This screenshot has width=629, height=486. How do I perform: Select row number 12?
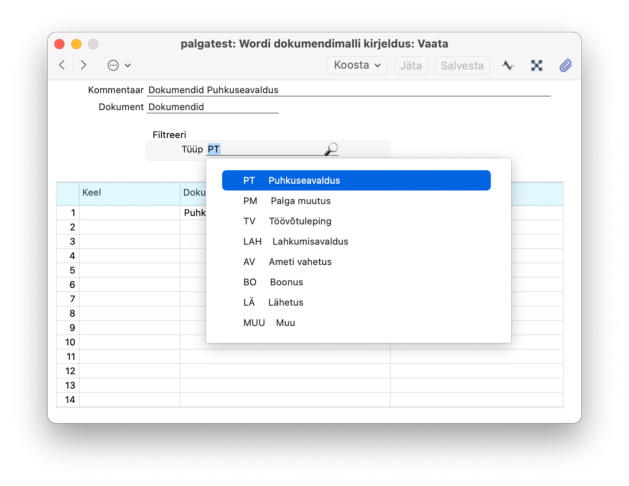click(69, 371)
